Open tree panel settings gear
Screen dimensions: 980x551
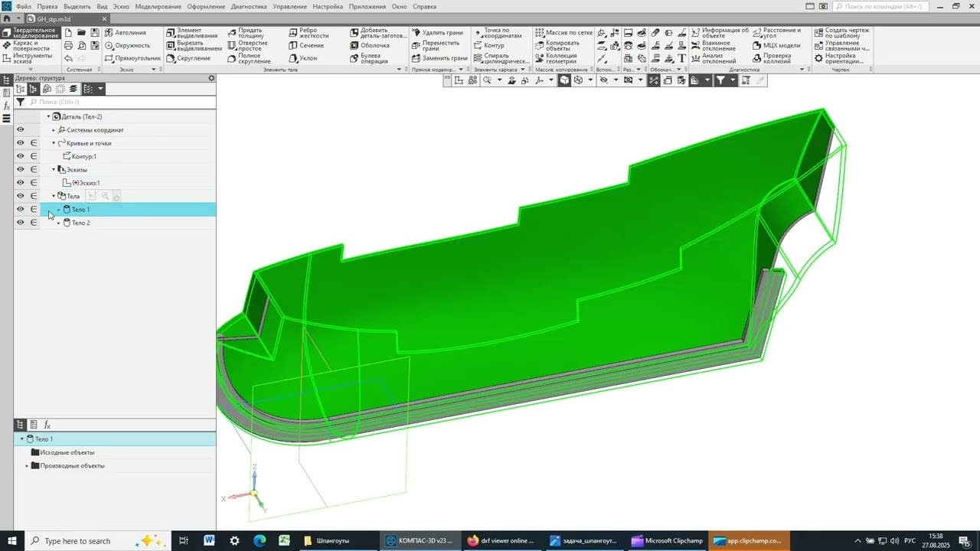(212, 78)
